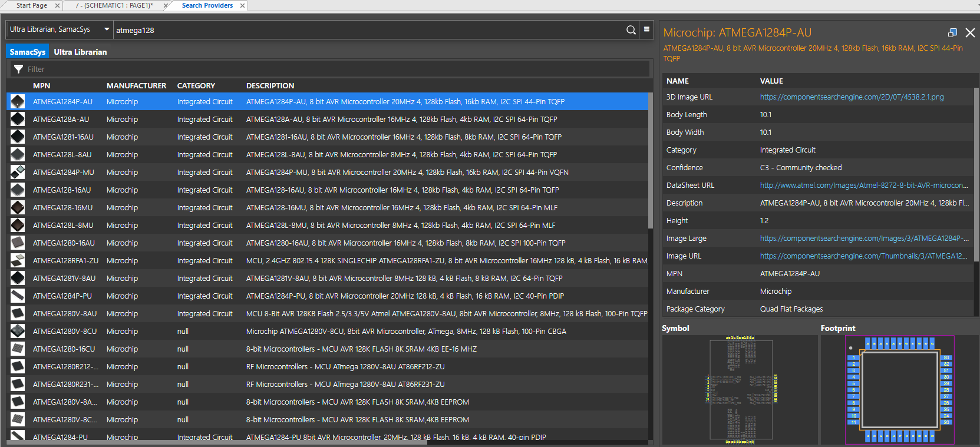Sort results by MANUFACTURER column header

[x=136, y=85]
